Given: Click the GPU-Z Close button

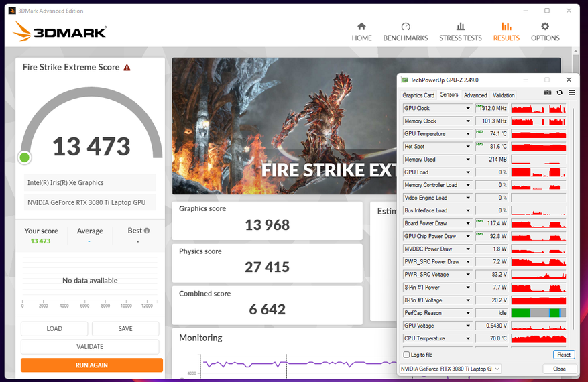Looking at the screenshot, I should click(x=559, y=369).
